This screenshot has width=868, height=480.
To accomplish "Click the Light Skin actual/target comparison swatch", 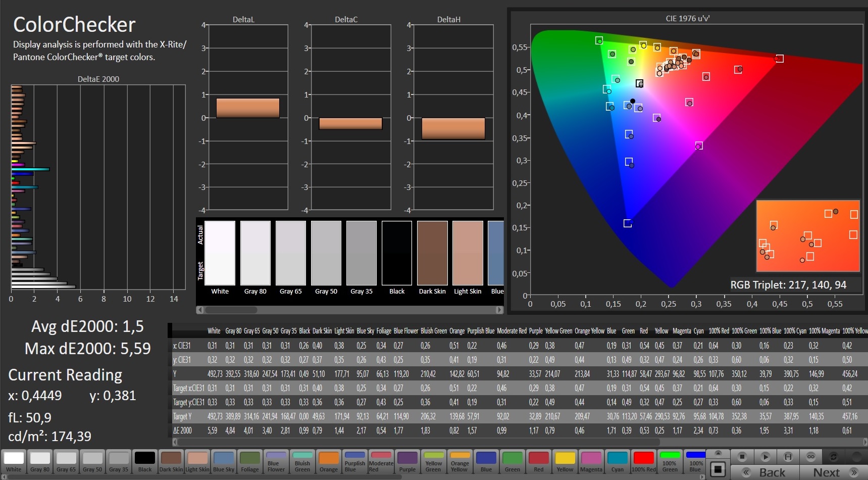I will [468, 253].
